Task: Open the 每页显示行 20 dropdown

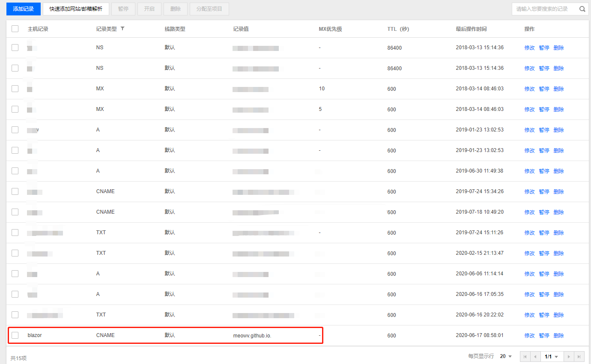Action: (x=506, y=356)
